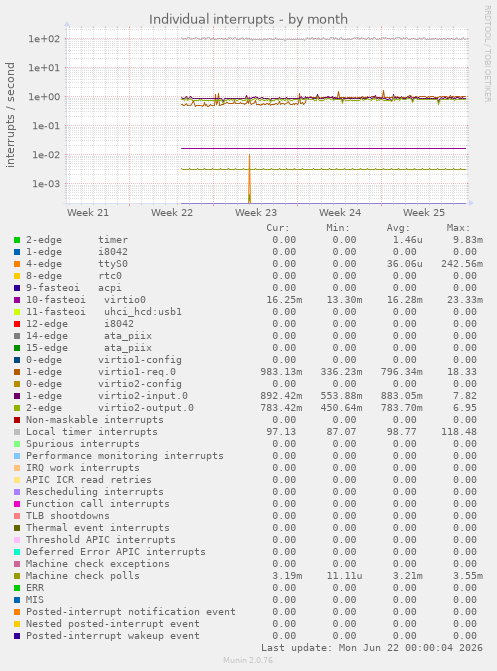Viewport: 497px width, 671px height.
Task: Click the Cur column header
Action: coord(278,228)
